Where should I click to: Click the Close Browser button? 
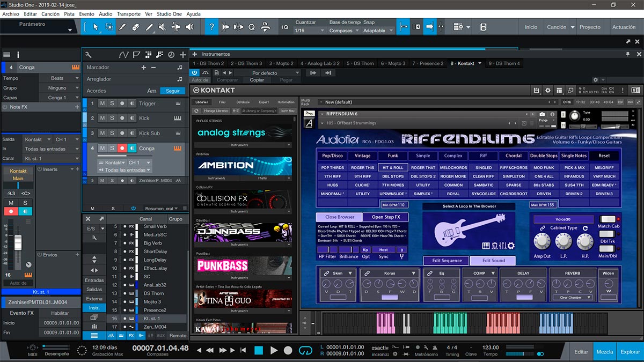point(340,217)
